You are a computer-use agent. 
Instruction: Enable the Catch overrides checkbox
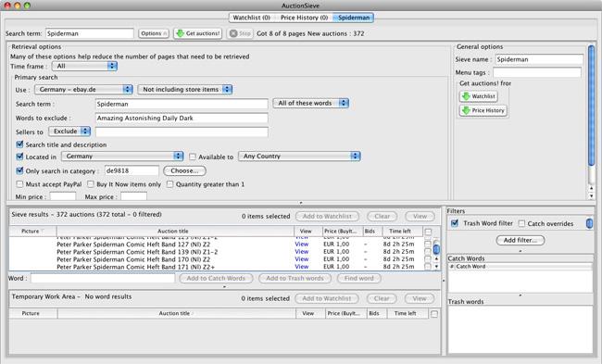coord(521,223)
